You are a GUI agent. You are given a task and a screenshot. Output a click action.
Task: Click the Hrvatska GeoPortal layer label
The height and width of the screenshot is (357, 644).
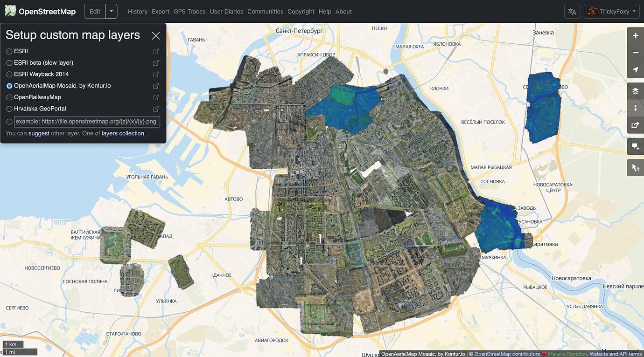(40, 109)
